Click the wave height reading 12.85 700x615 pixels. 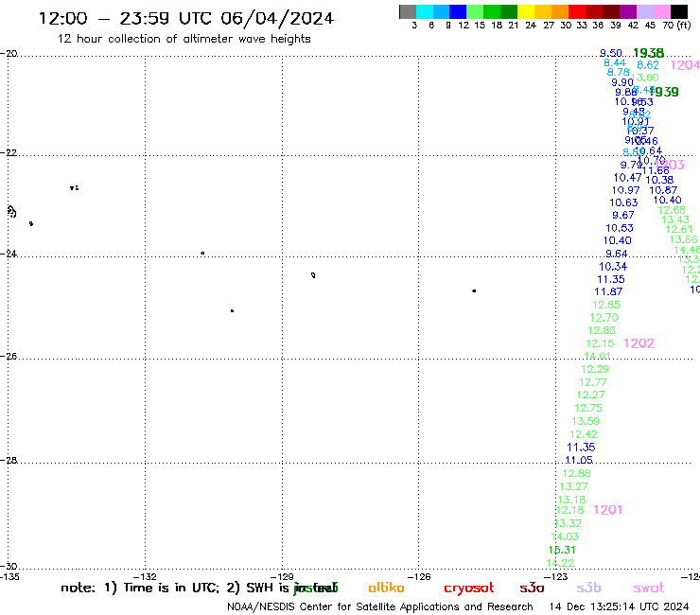coord(605,305)
